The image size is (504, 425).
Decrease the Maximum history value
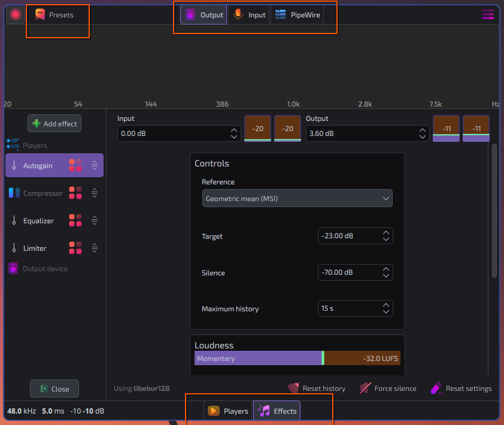[386, 312]
